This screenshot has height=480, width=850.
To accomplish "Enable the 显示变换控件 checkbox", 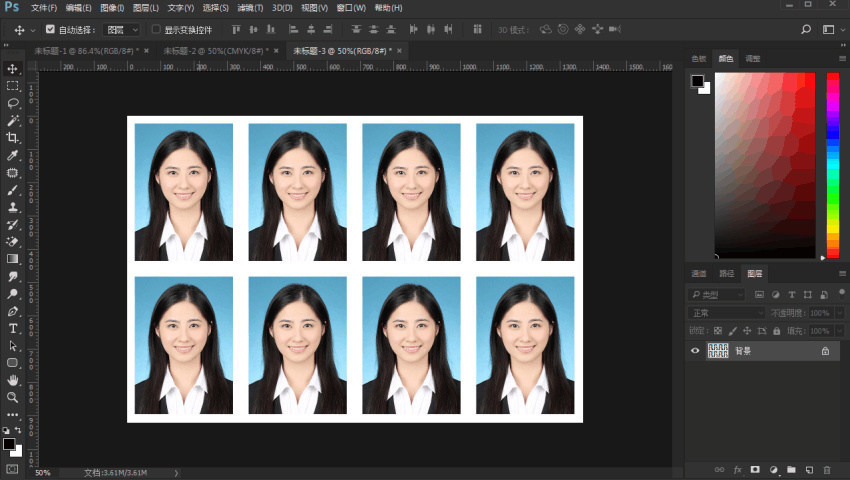I will [x=156, y=30].
